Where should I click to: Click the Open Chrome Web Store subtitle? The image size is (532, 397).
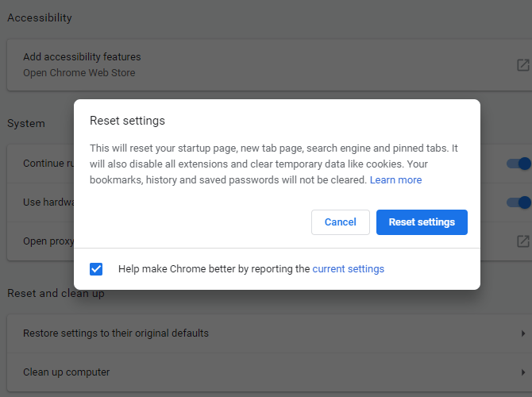79,73
